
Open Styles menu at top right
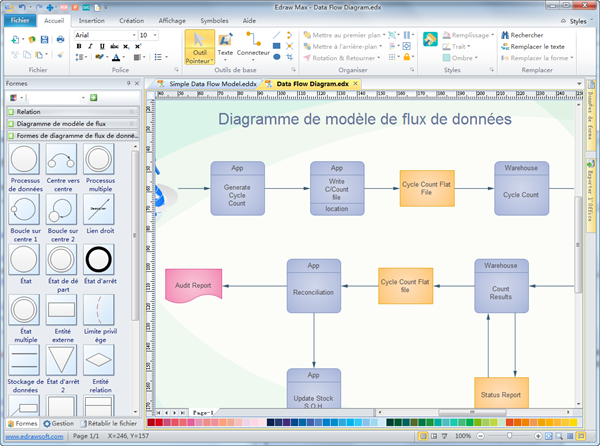pos(577,21)
